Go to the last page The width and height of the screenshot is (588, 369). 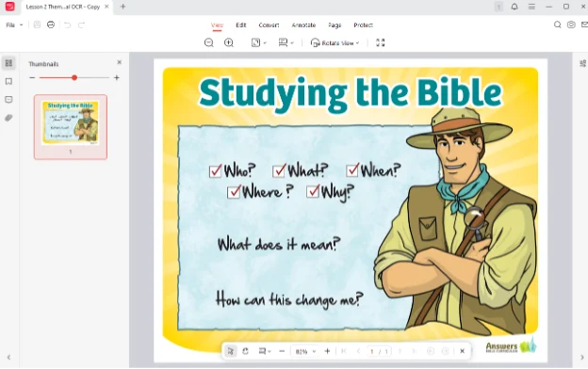[414, 351]
